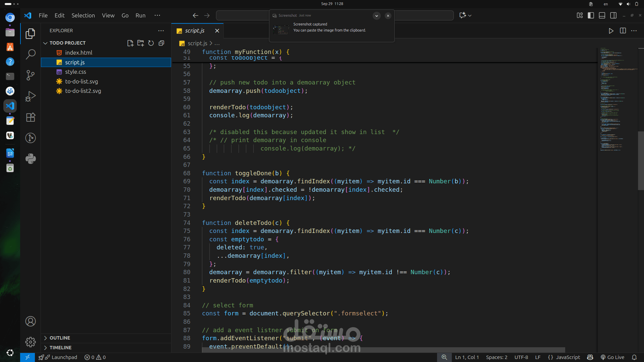Click the Refresh Explorer icon
Viewport: 644px width, 362px height.
pyautogui.click(x=151, y=43)
